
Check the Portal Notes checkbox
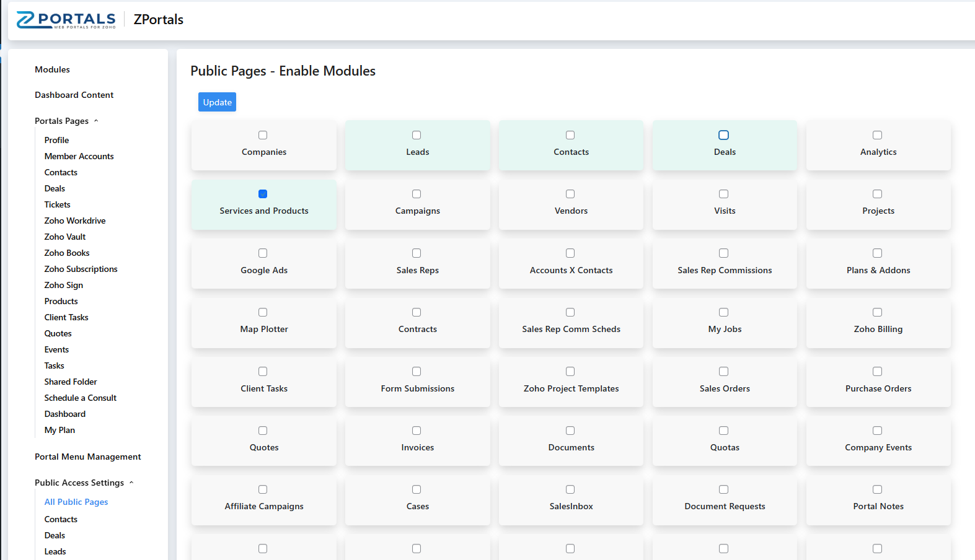877,489
